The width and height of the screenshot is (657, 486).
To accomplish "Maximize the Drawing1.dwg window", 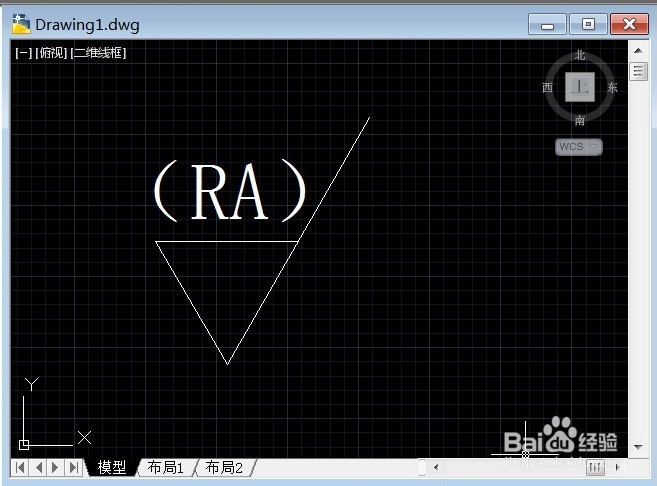I will [x=588, y=24].
